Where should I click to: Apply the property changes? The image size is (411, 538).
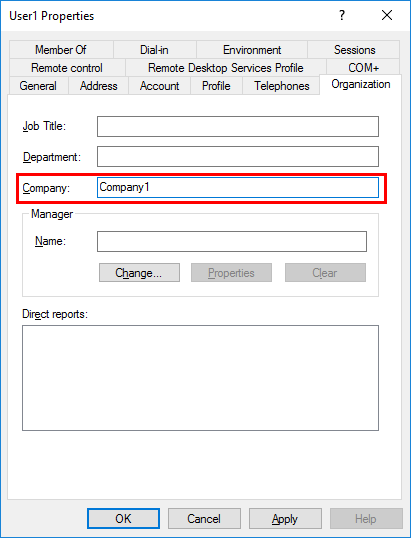click(285, 518)
